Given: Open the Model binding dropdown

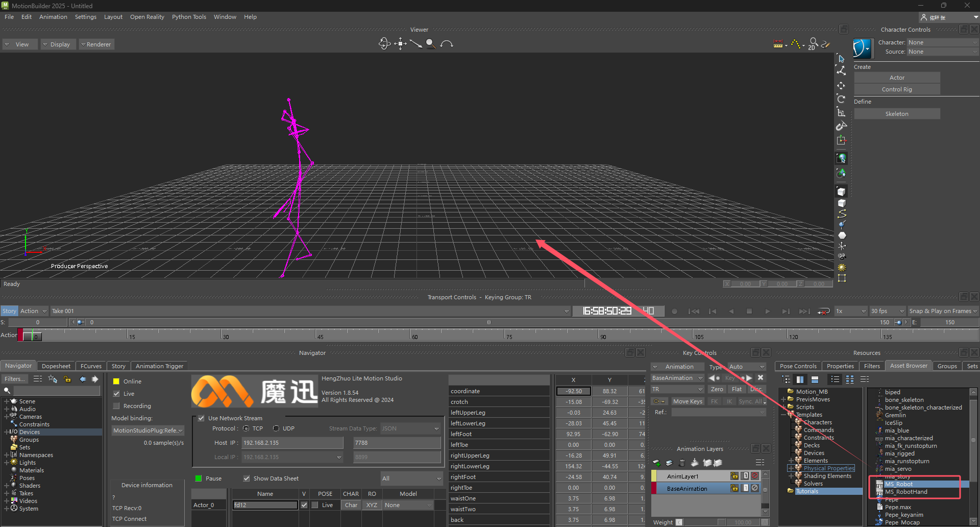Looking at the screenshot, I should [148, 430].
